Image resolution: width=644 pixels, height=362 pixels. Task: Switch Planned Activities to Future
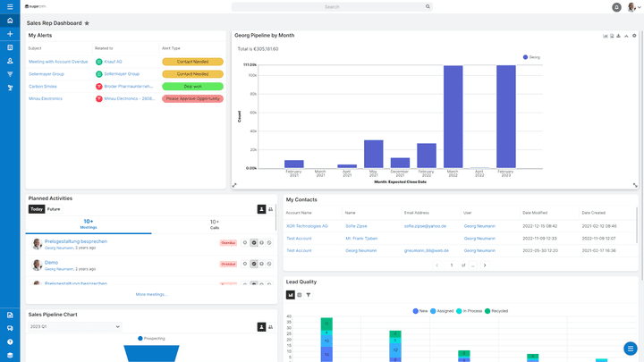tap(54, 209)
